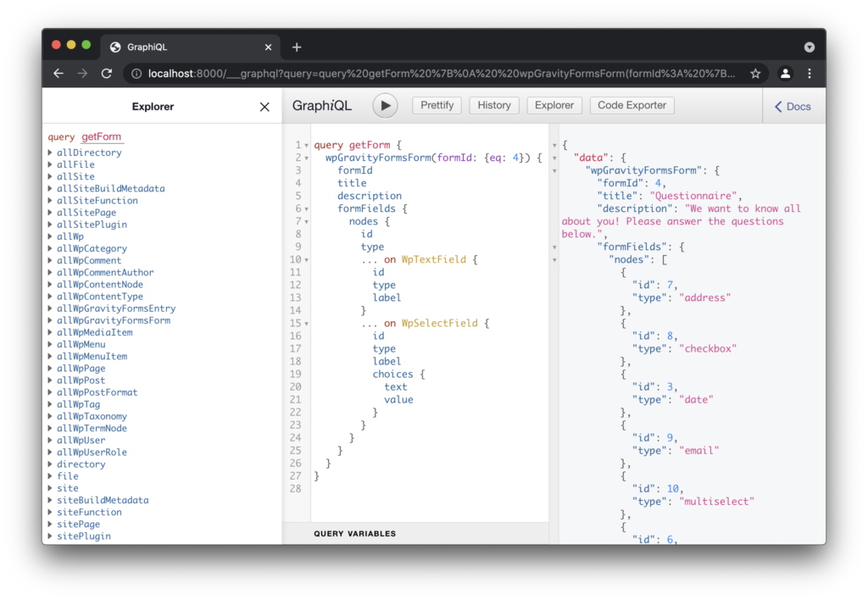This screenshot has width=868, height=600.
Task: Open the Chrome three-dot menu
Action: point(810,74)
